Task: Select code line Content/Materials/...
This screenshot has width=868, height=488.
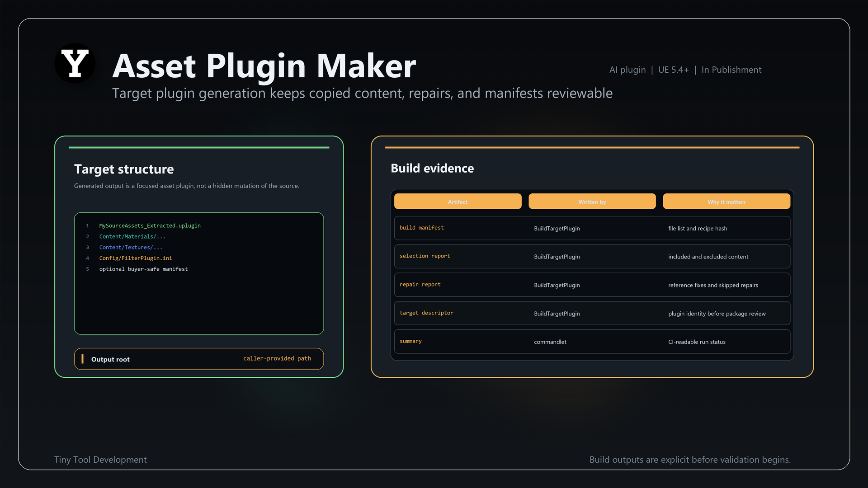Action: [x=132, y=236]
